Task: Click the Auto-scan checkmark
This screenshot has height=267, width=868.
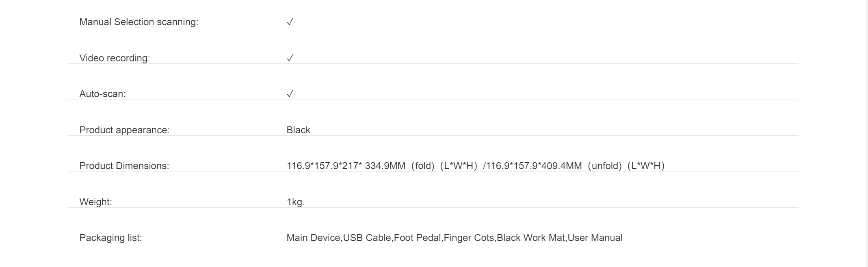Action: [x=290, y=94]
